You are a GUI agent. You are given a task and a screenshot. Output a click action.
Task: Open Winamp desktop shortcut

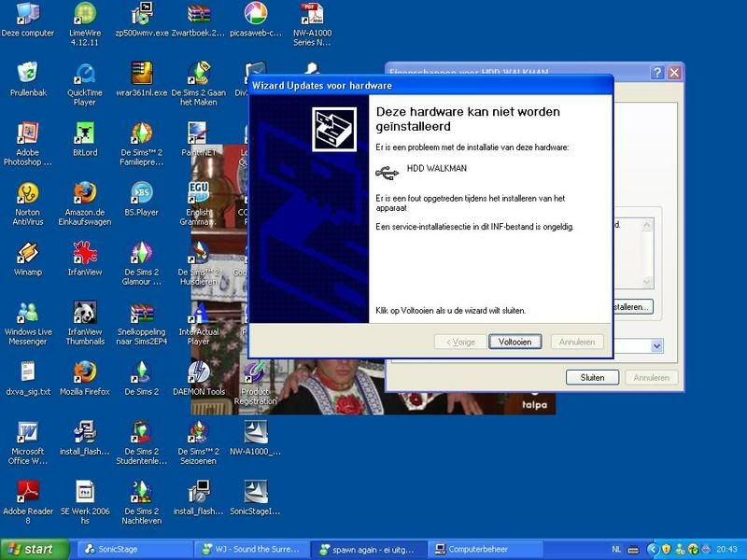tap(28, 259)
